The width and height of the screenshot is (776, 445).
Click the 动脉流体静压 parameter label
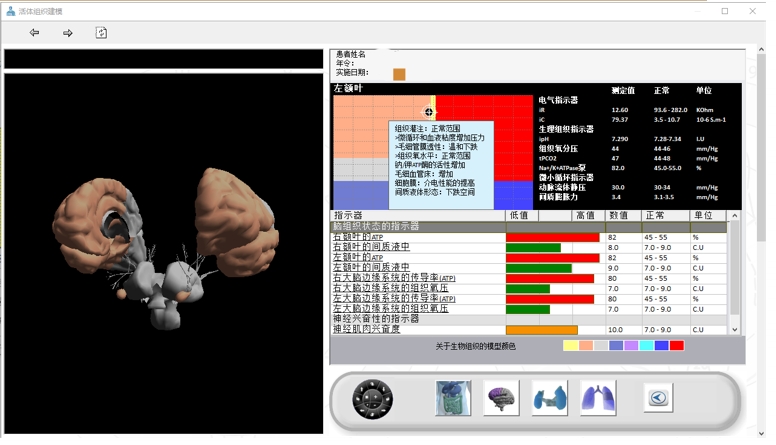pyautogui.click(x=562, y=187)
